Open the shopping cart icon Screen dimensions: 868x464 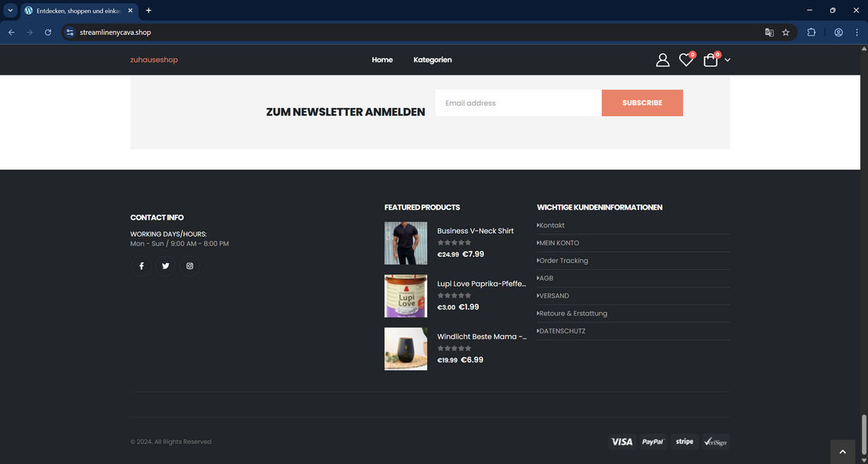709,59
